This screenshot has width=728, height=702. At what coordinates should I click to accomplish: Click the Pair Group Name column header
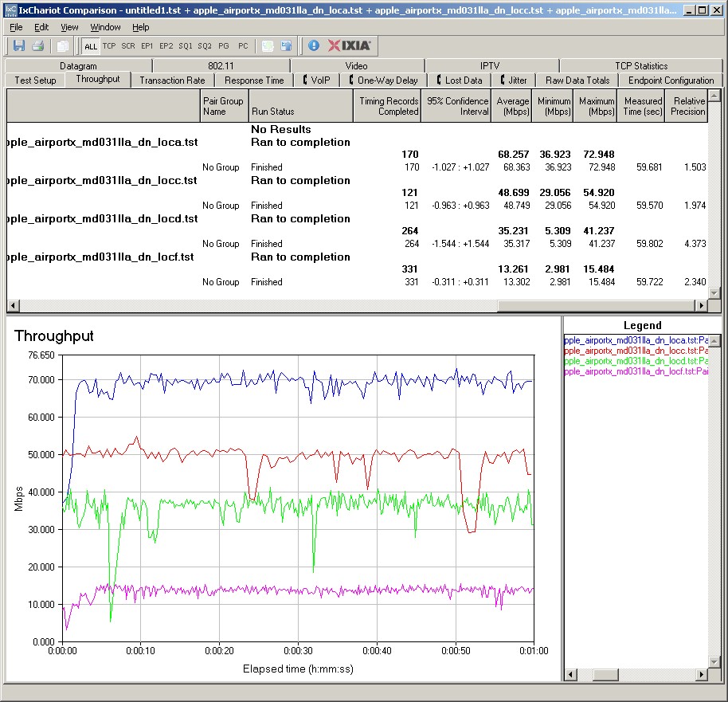225,106
